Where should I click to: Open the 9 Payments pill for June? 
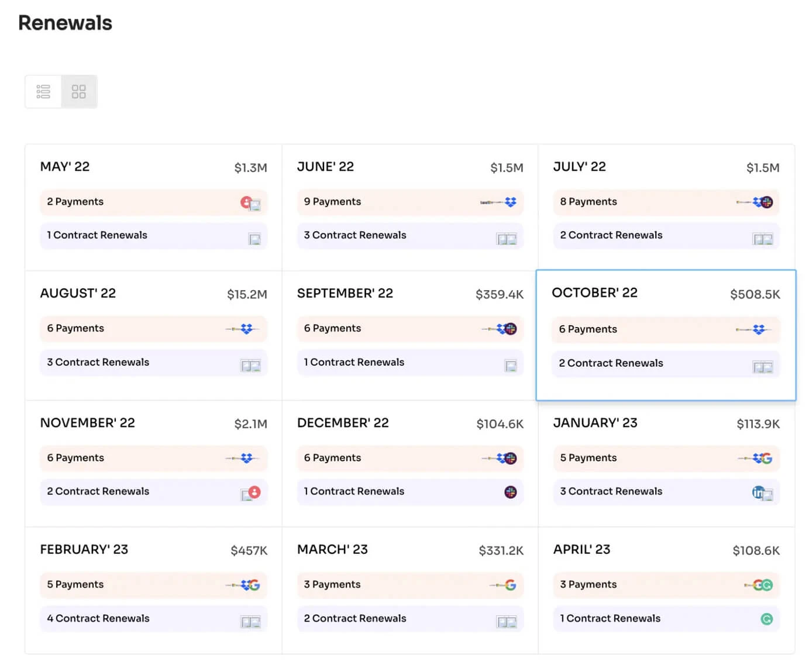(409, 202)
